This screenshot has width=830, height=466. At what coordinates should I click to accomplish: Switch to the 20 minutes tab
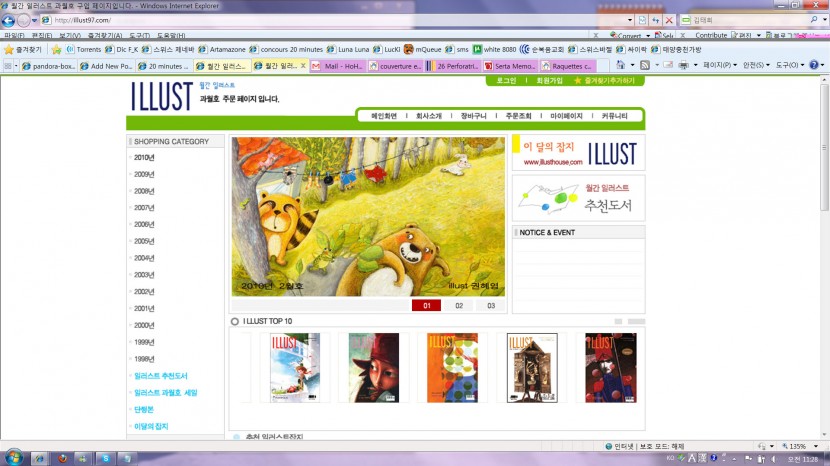(x=164, y=66)
